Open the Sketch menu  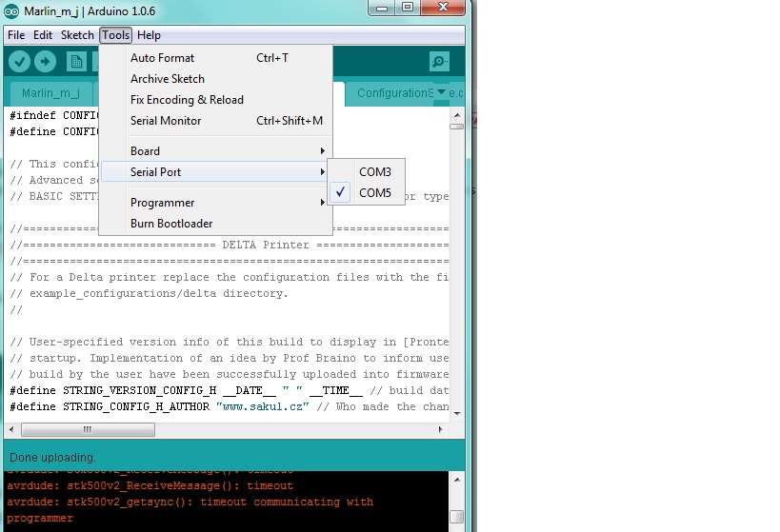point(77,35)
